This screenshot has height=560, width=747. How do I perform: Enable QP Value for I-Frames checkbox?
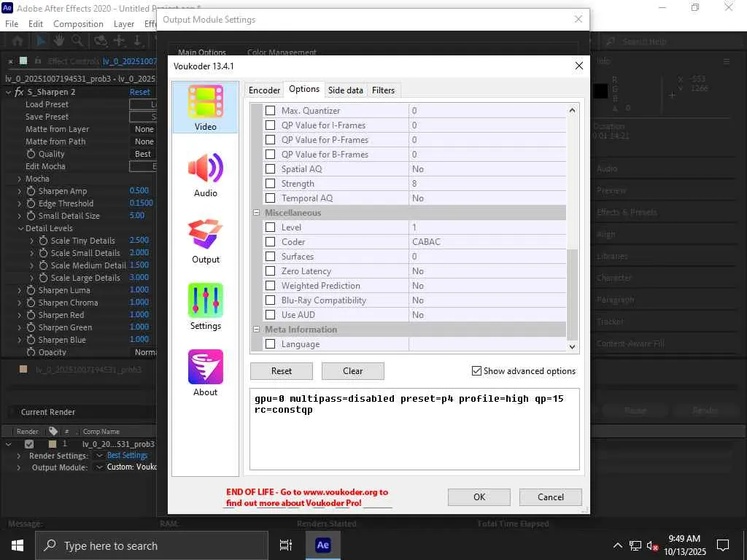(x=270, y=125)
